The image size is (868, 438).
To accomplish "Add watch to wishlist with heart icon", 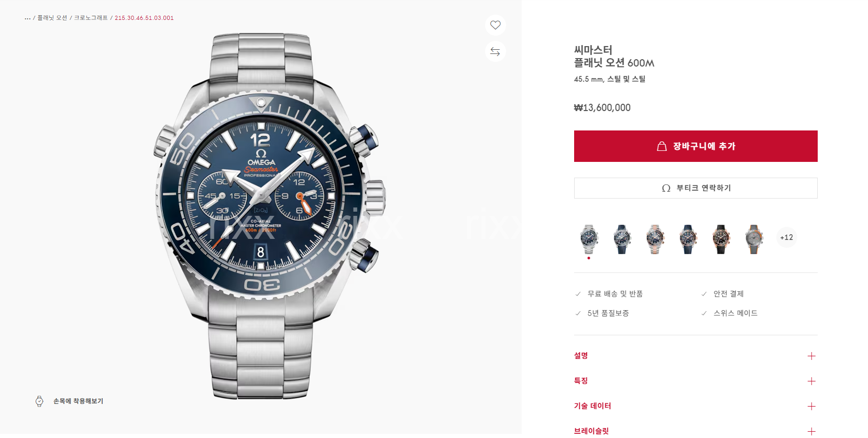I will pos(495,25).
